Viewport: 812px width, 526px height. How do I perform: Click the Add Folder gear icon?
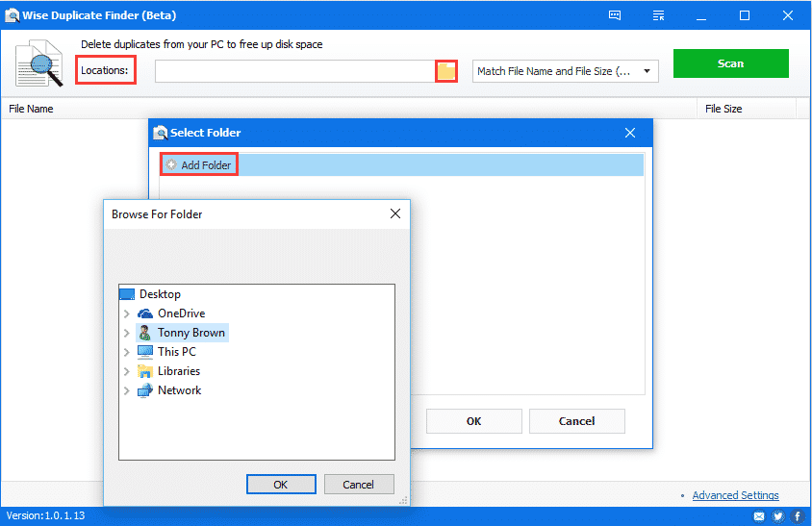tap(171, 164)
